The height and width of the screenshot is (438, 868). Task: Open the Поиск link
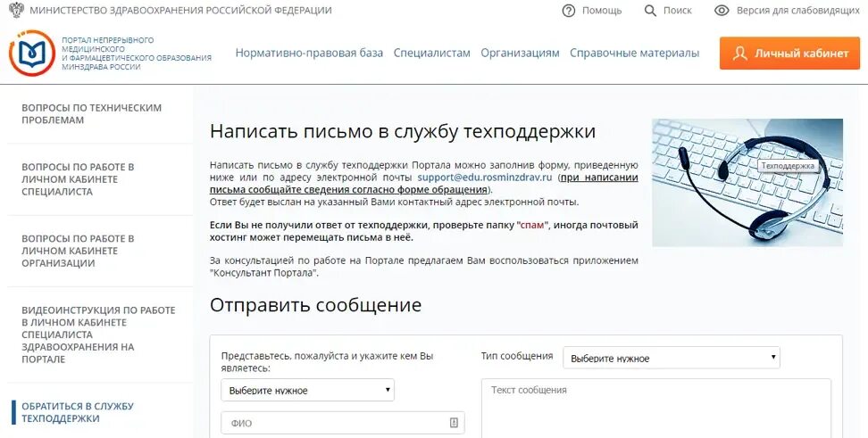[x=678, y=11]
